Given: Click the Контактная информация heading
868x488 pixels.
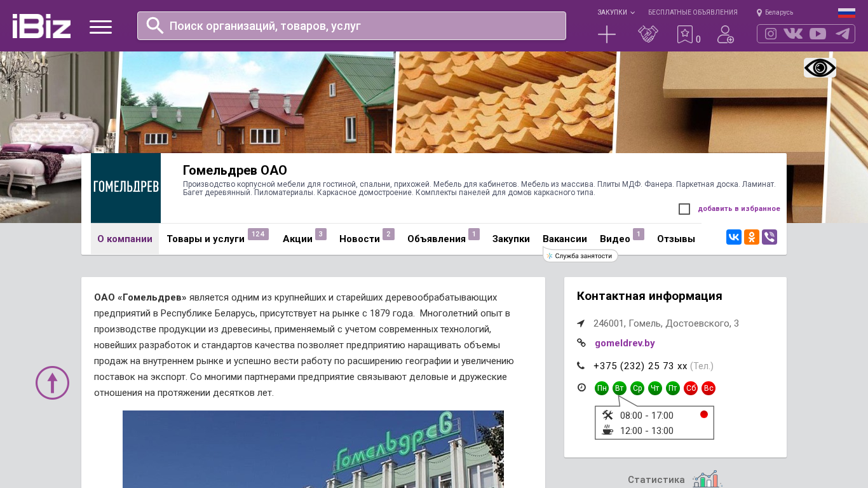Looking at the screenshot, I should tap(649, 296).
